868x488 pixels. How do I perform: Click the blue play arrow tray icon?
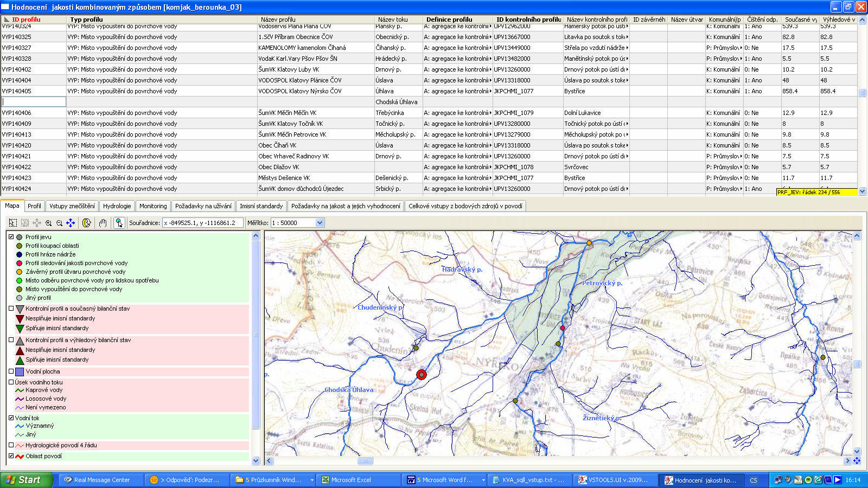(838, 480)
